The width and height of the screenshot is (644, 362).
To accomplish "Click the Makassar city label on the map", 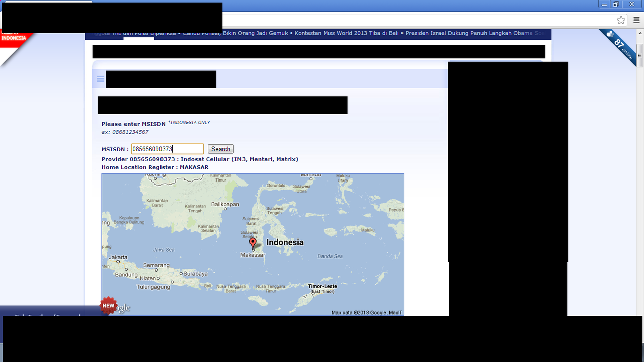I will click(x=253, y=255).
